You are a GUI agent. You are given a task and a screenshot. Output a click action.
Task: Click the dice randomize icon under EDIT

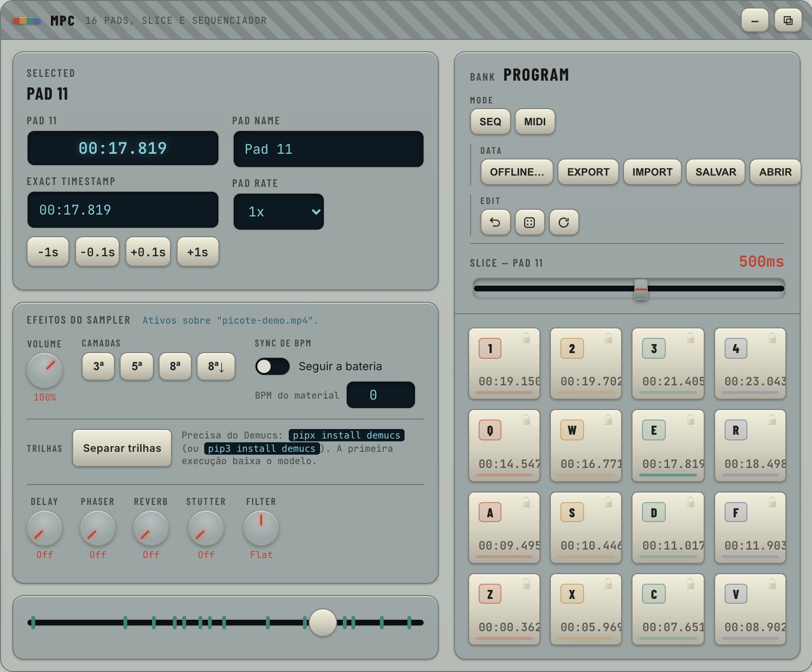[529, 222]
